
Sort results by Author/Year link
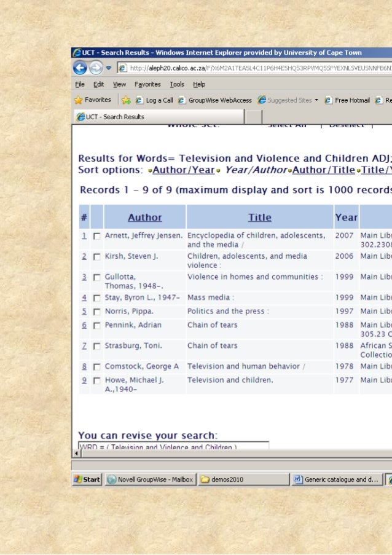(183, 170)
